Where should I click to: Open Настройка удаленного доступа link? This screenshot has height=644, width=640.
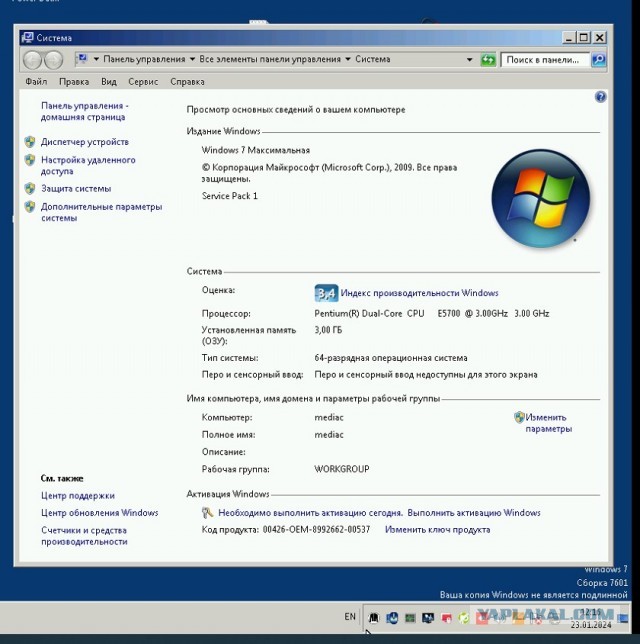coord(88,166)
